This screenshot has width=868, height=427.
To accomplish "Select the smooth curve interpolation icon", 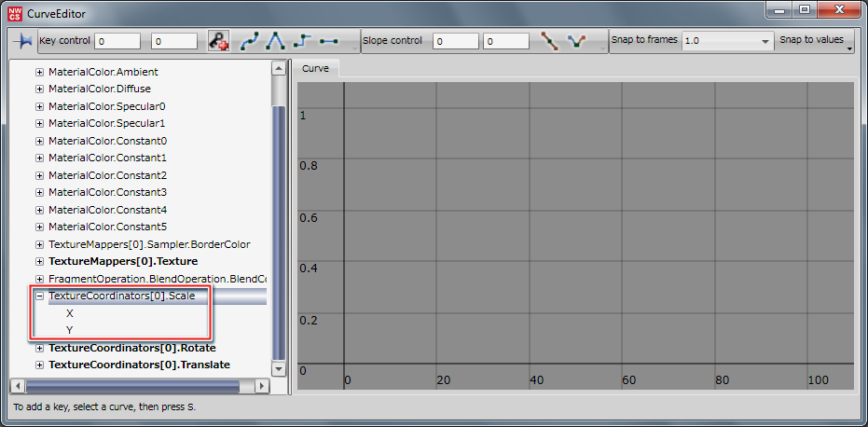I will [x=249, y=42].
